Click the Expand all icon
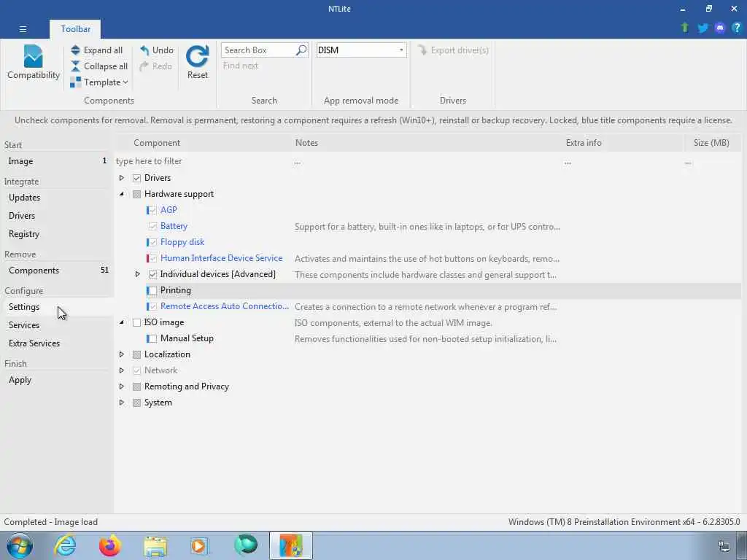The height and width of the screenshot is (560, 747). pos(75,50)
